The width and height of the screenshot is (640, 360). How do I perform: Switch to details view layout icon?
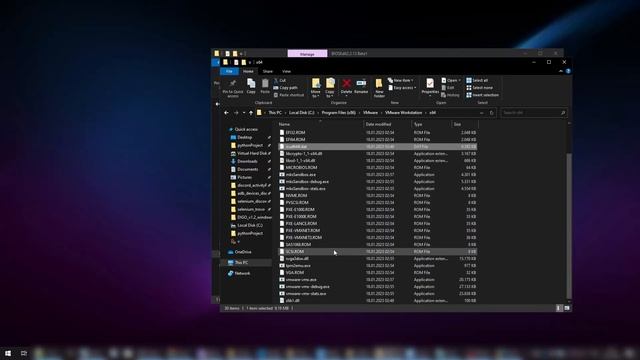tap(558, 308)
